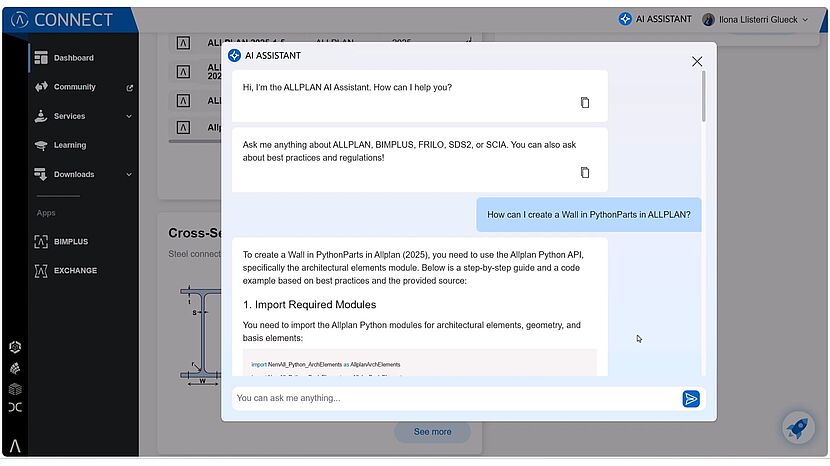Click the See more button
This screenshot has height=466, width=830.
[432, 432]
